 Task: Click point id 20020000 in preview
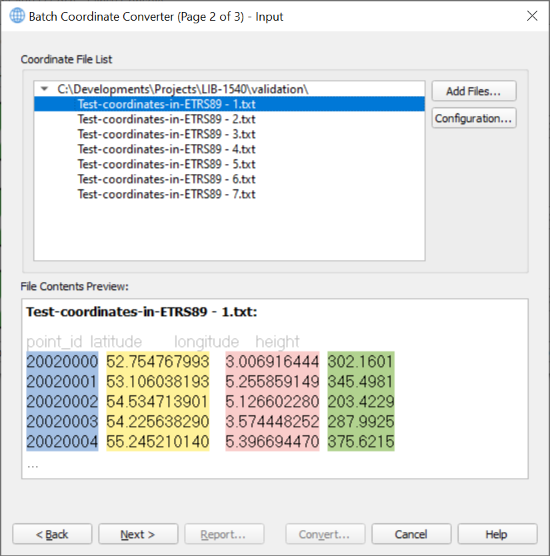pos(62,362)
